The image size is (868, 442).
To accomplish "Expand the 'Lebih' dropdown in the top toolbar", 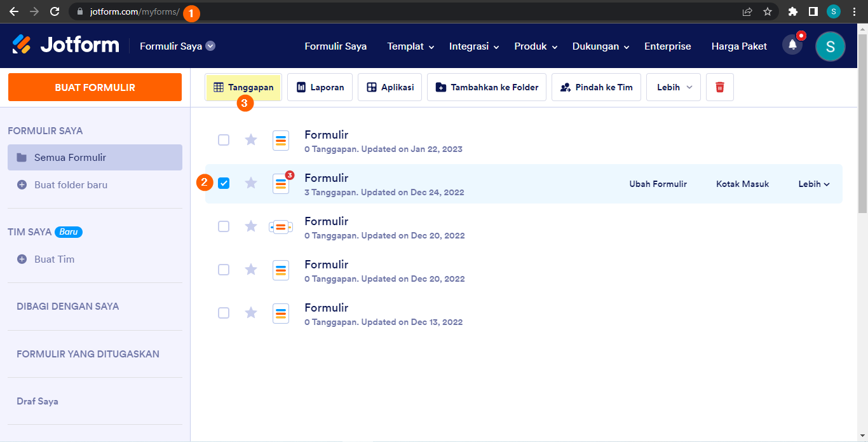I will pyautogui.click(x=673, y=86).
